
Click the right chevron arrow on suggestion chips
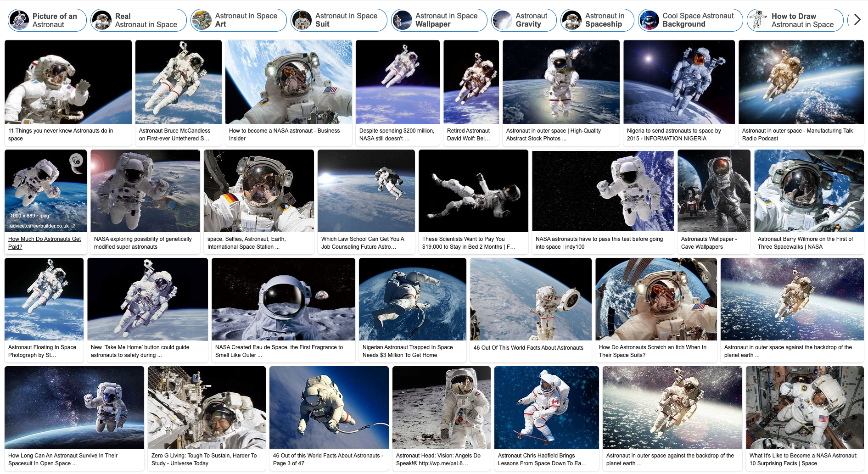tap(857, 20)
